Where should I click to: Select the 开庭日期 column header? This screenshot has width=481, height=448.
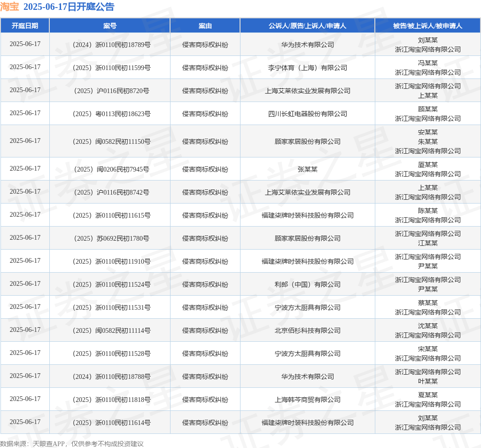(25, 26)
